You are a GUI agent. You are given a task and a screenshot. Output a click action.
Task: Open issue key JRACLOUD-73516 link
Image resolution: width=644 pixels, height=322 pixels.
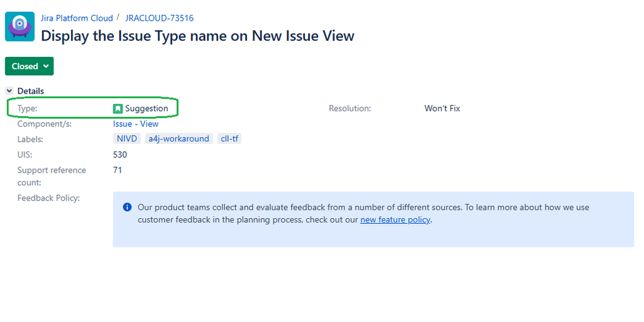click(159, 18)
